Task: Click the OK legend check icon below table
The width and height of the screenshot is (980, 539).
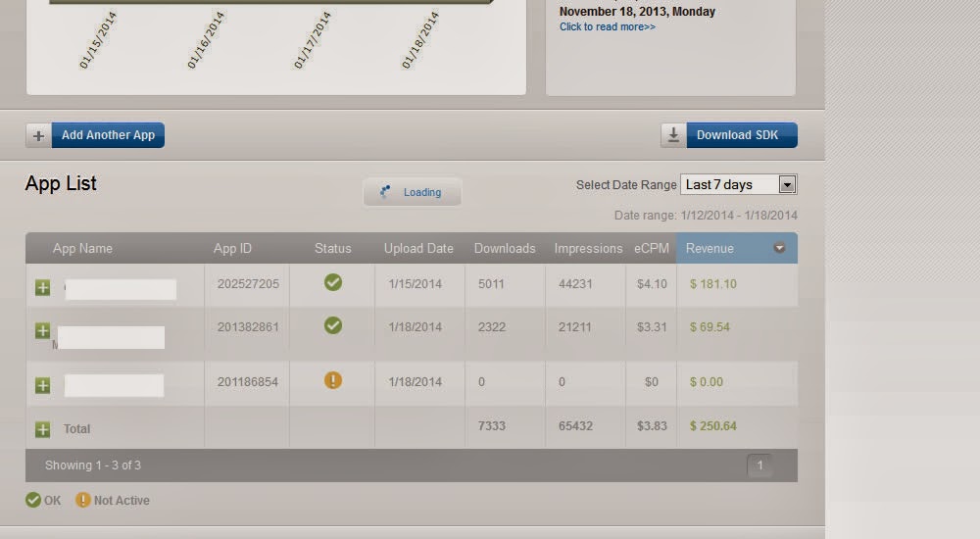Action: (33, 500)
